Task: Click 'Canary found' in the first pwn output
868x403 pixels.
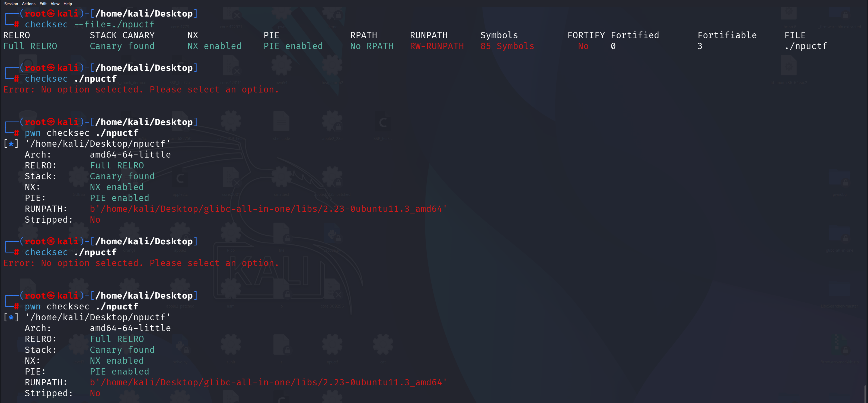Action: coord(122,176)
